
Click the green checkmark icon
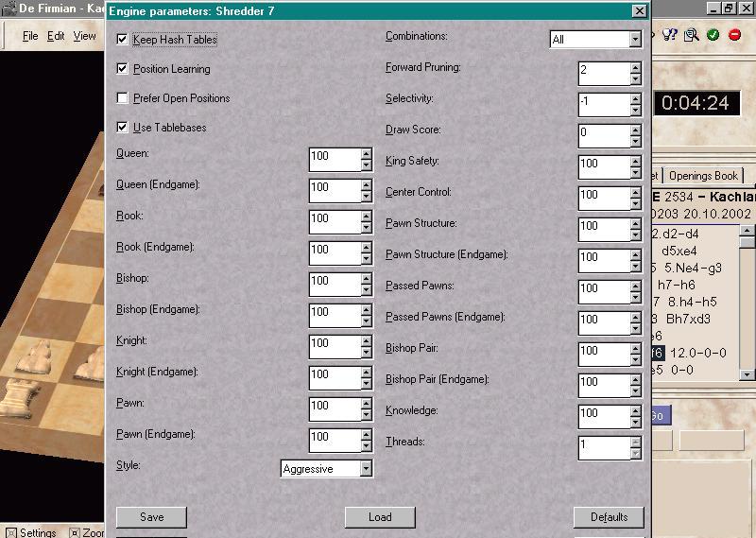tap(713, 35)
